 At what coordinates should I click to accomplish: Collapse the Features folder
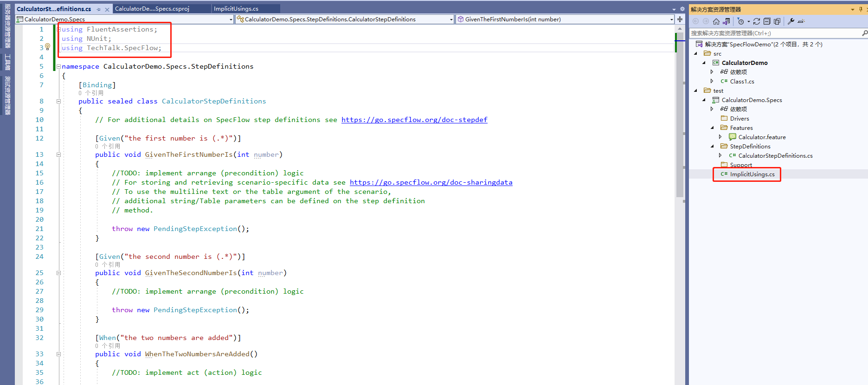(x=713, y=128)
